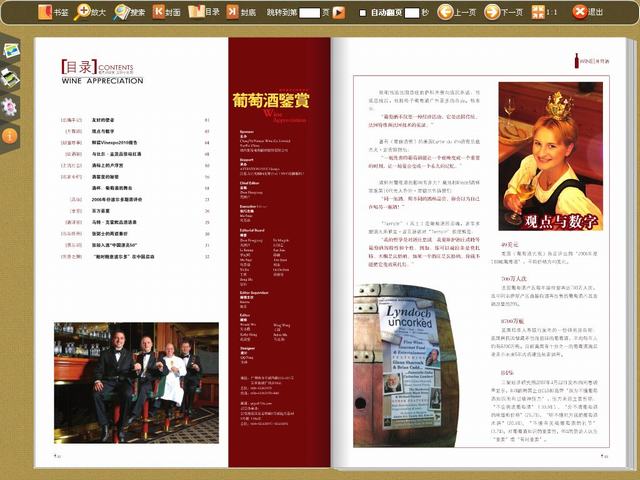
Task: Exit the reader with 退出
Action: pos(588,12)
